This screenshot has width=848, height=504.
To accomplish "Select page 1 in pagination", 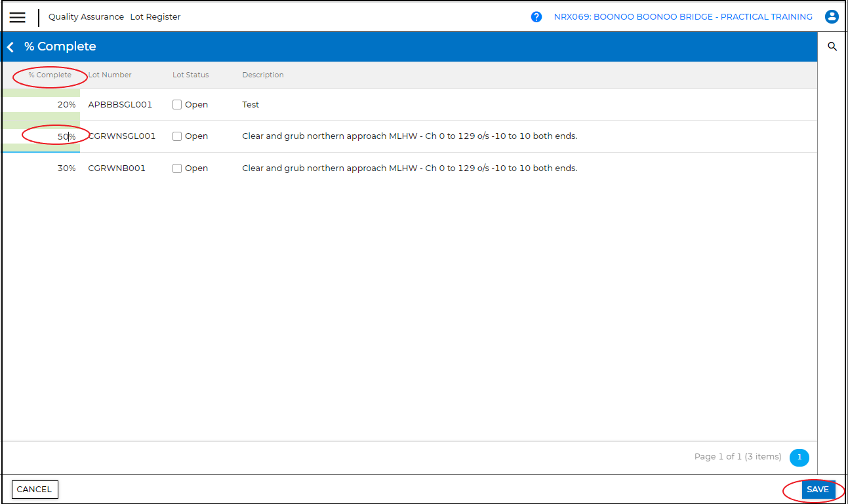I will coord(799,457).
